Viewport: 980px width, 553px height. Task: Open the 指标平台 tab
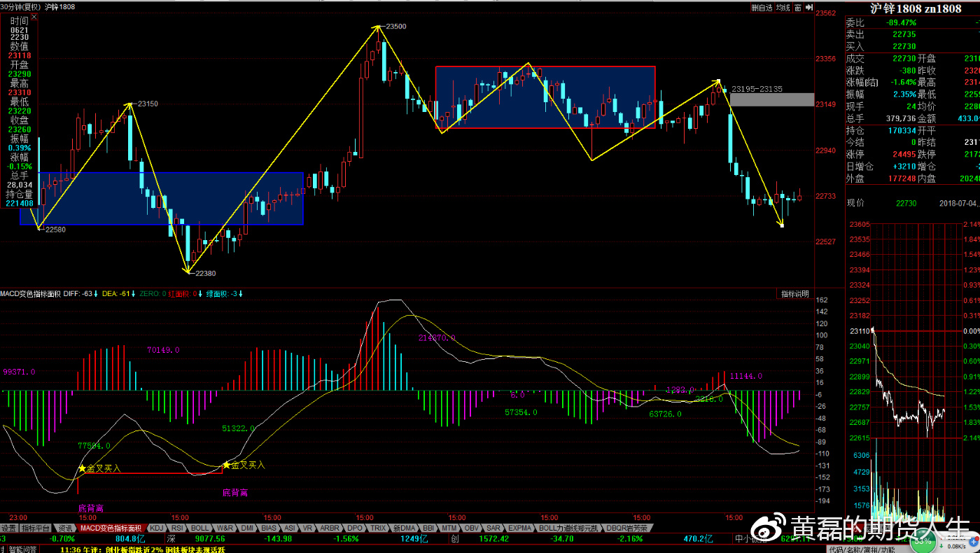36,528
